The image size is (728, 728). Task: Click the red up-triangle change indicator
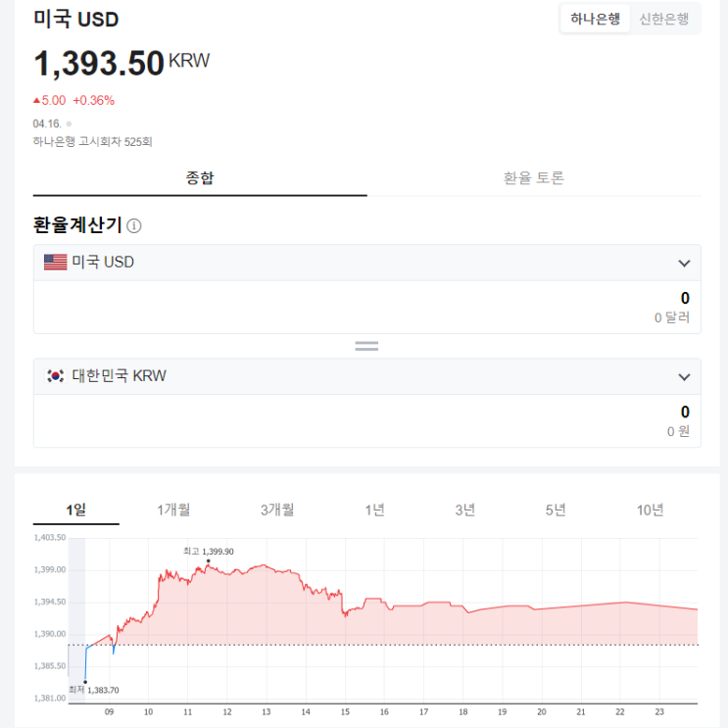(x=36, y=100)
